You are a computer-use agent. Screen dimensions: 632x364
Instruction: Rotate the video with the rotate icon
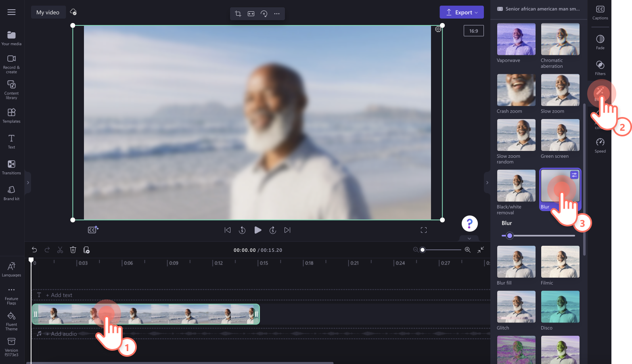tap(264, 14)
